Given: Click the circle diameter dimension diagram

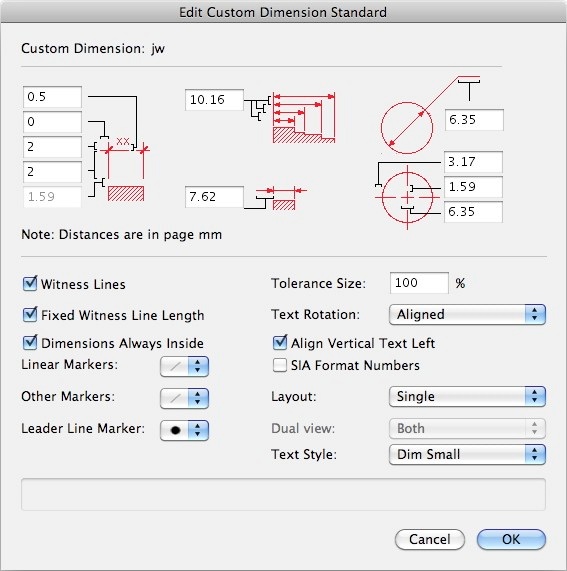Looking at the screenshot, I should pos(430,114).
